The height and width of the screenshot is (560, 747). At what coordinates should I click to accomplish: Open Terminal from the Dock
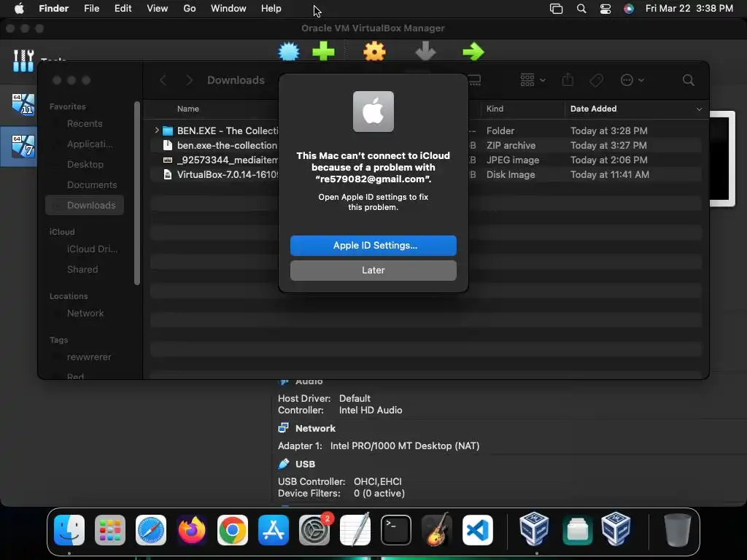coord(396,530)
